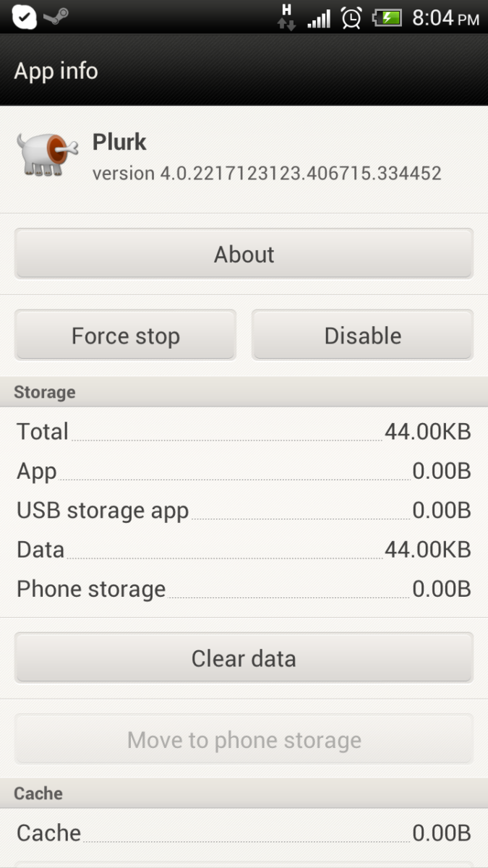The width and height of the screenshot is (488, 868).
Task: Select the USB storage app row
Action: (244, 510)
